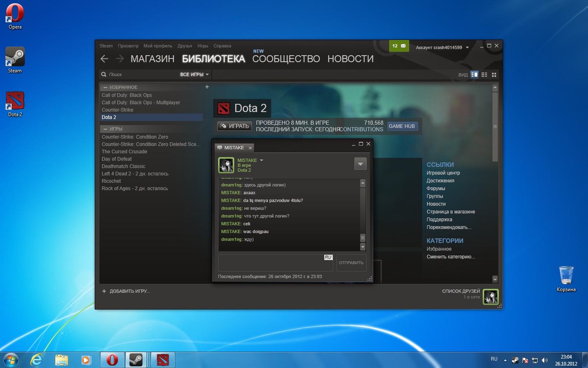
Task: Open the Достижения link
Action: click(441, 181)
